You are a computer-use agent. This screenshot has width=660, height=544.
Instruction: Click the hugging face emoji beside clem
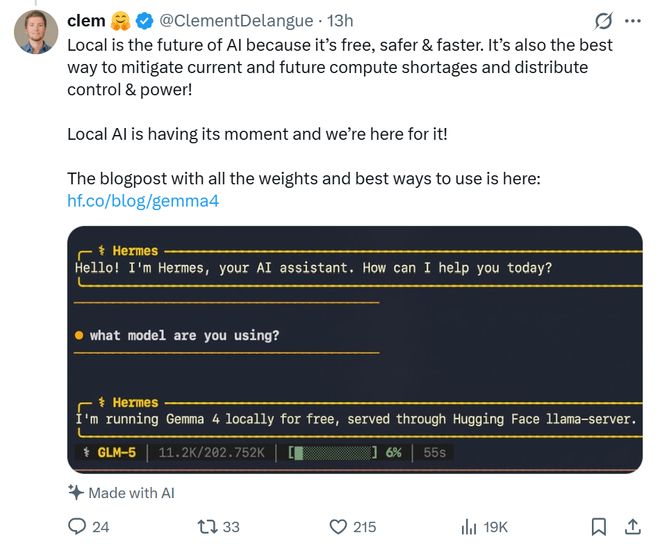coord(121,21)
